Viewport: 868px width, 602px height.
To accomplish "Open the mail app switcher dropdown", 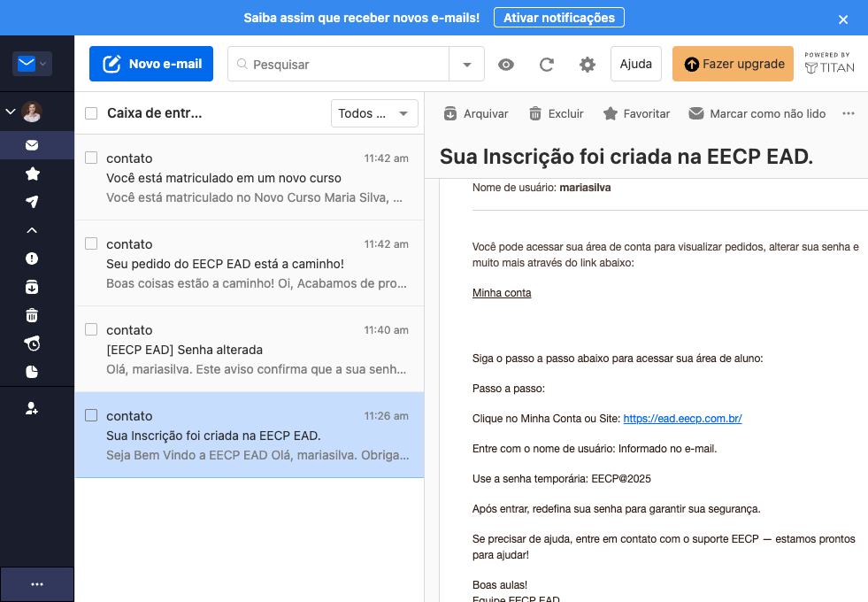I will coord(32,64).
